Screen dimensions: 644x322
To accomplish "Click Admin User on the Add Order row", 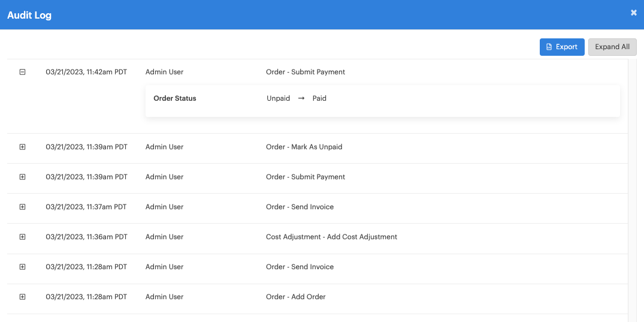I will (x=164, y=297).
